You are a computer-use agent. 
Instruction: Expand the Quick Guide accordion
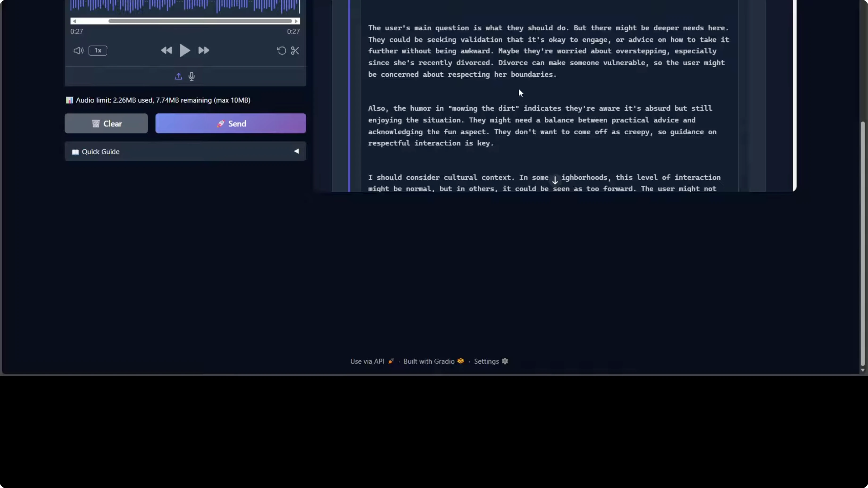(x=100, y=152)
